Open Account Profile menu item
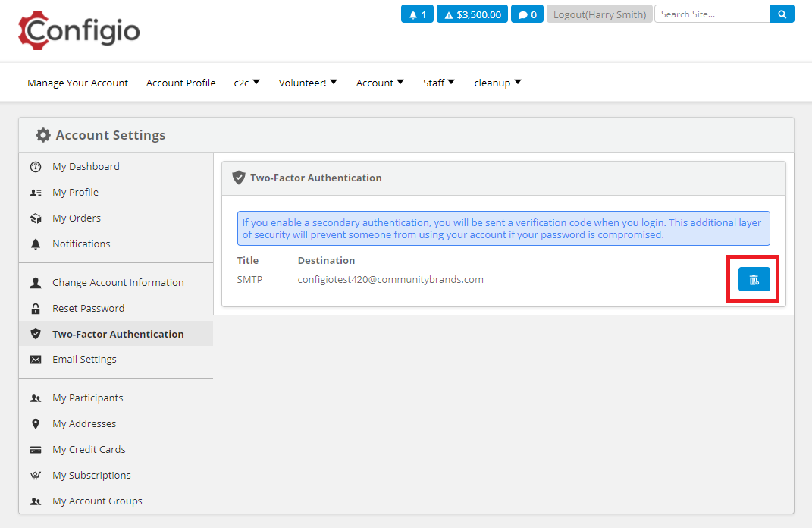This screenshot has height=528, width=812. tap(180, 83)
